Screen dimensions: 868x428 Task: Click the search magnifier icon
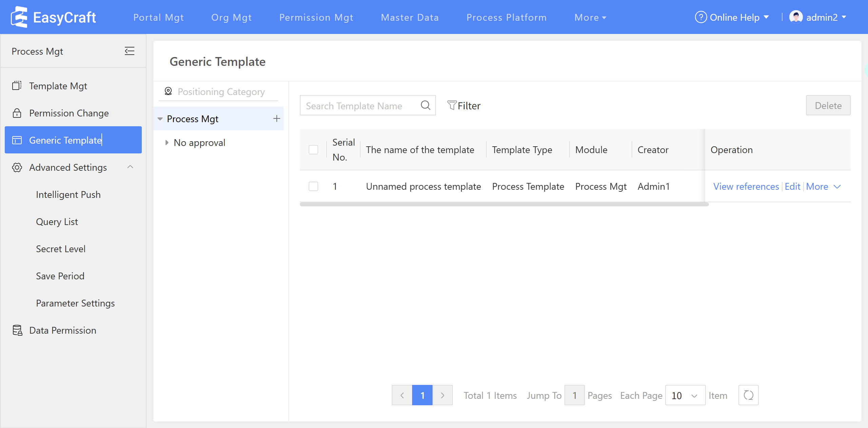click(425, 106)
